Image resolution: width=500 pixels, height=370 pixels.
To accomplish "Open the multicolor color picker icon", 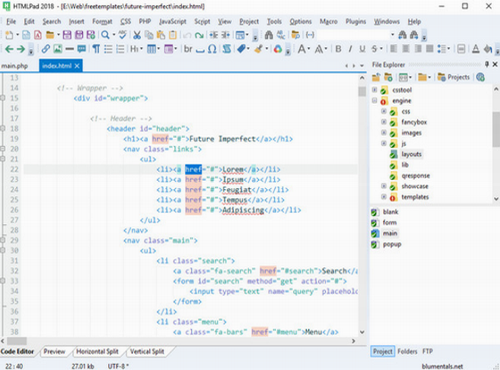I will (x=278, y=49).
